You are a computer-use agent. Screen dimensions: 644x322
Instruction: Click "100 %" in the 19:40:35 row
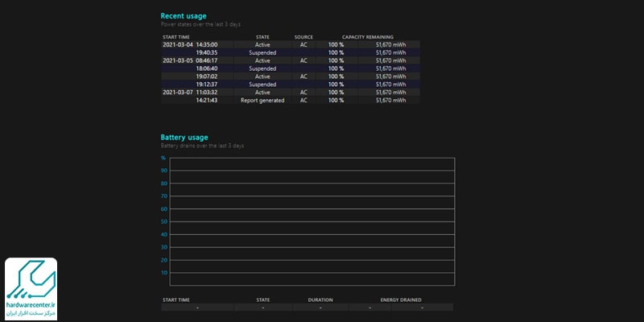[x=336, y=52]
